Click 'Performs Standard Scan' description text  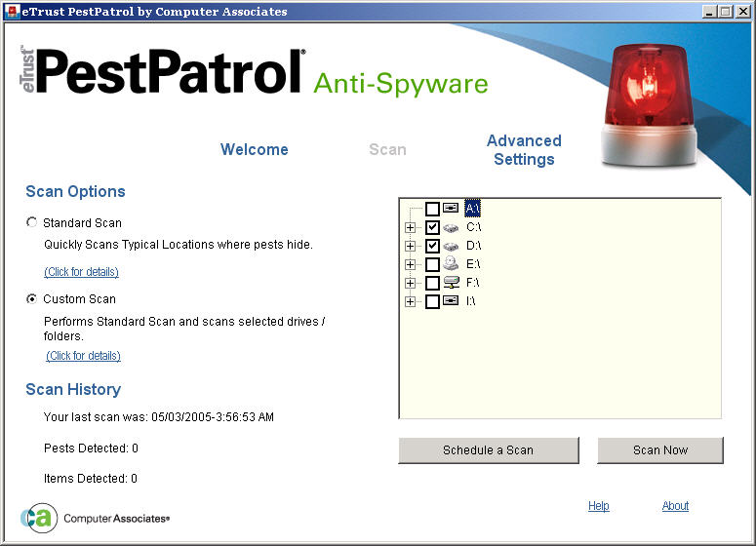(184, 329)
